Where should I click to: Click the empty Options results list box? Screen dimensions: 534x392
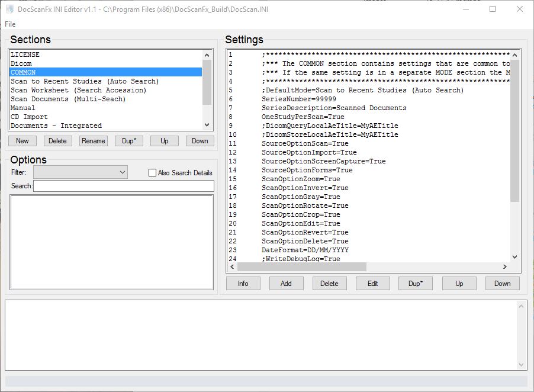pos(112,242)
